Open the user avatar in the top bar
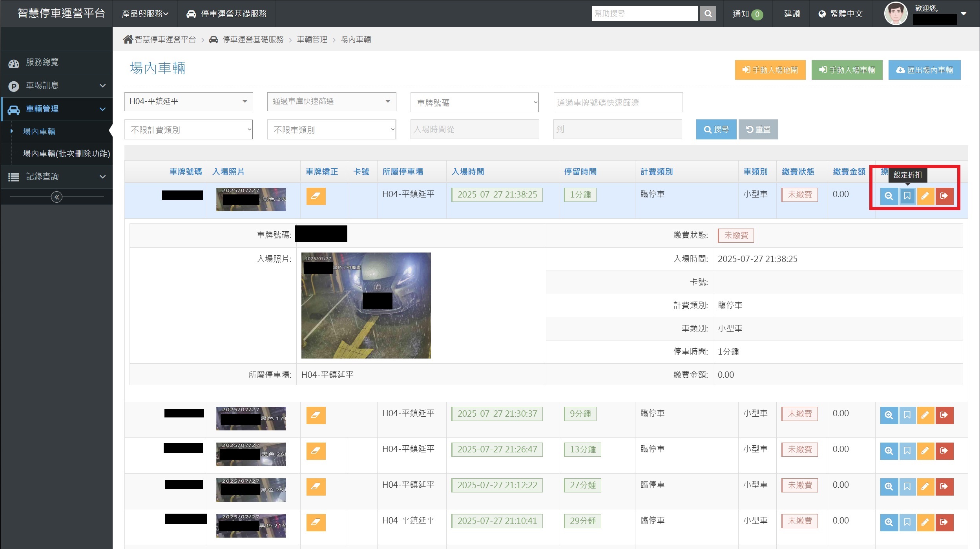Screen dimensions: 980x549 point(896,14)
